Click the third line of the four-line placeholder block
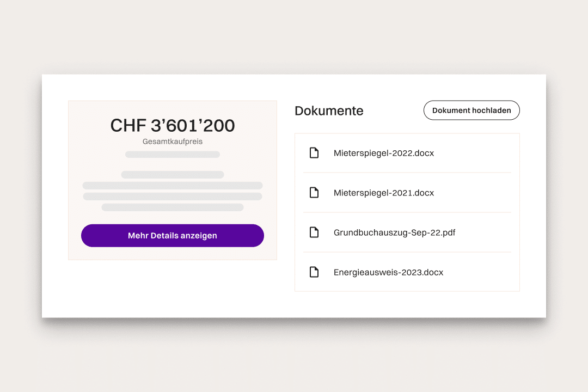 (172, 197)
